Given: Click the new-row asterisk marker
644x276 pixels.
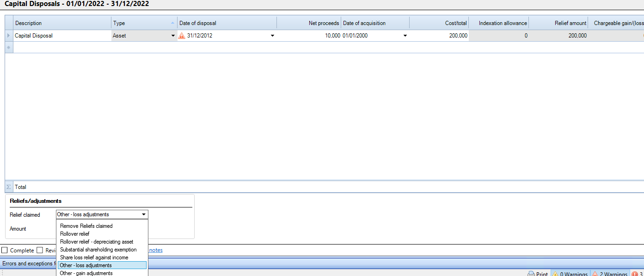Looking at the screenshot, I should [x=9, y=47].
